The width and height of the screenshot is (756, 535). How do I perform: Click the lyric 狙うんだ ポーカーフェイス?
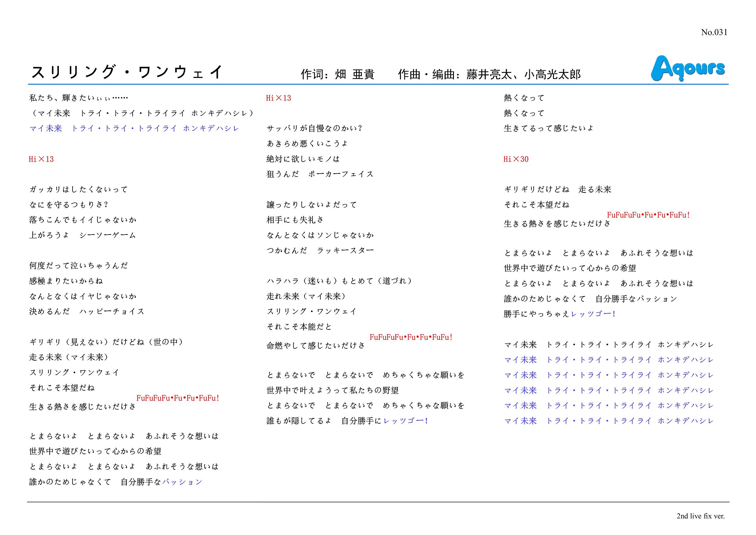coord(320,174)
